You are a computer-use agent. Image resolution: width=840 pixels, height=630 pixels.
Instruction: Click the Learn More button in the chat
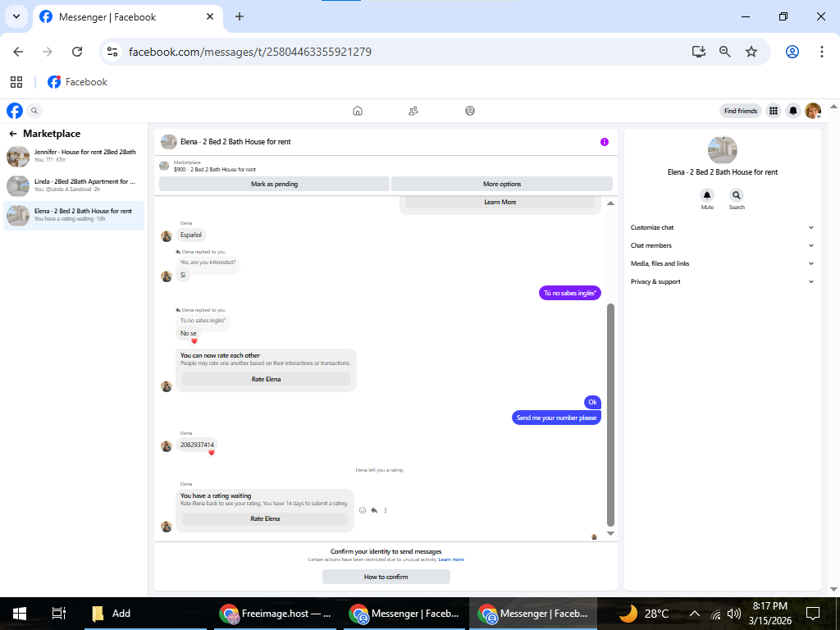click(x=500, y=202)
